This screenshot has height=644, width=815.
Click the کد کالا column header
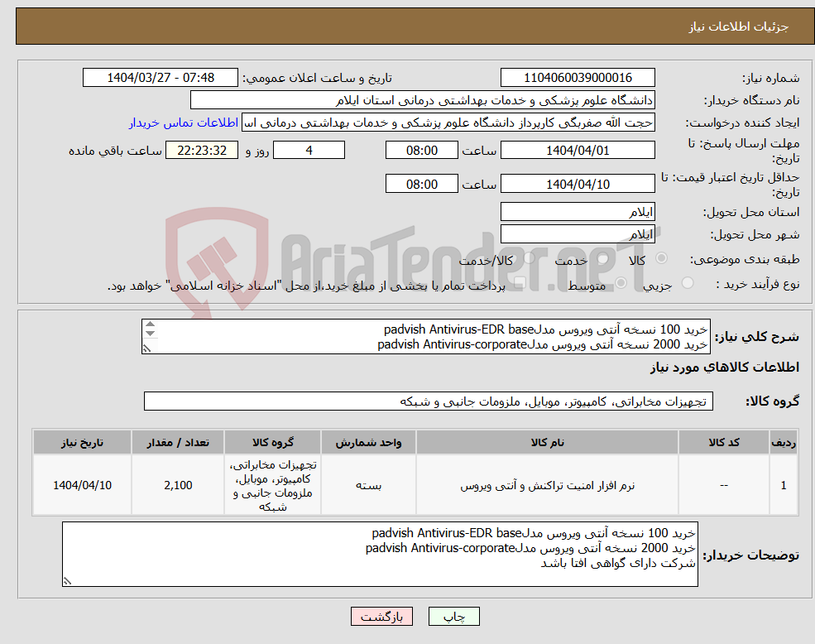pos(723,442)
